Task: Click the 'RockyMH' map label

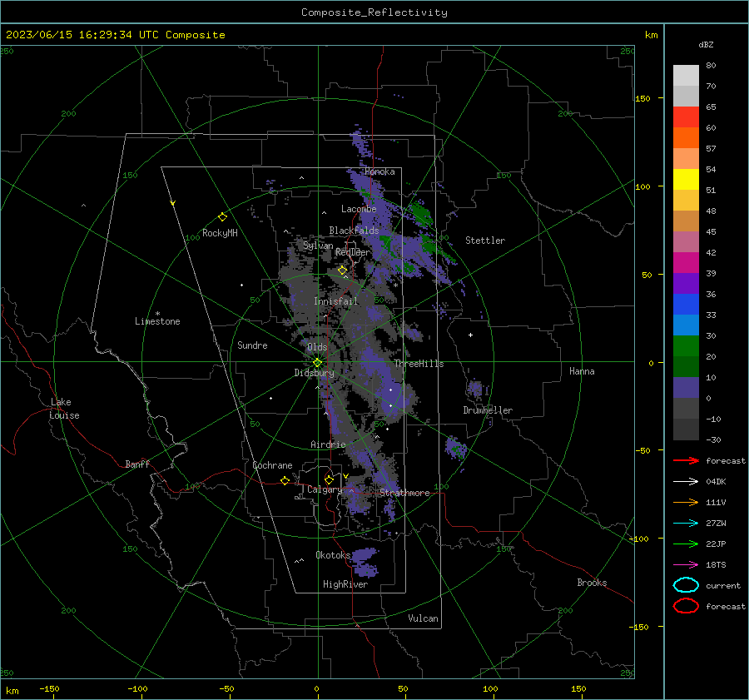Action: click(x=220, y=233)
